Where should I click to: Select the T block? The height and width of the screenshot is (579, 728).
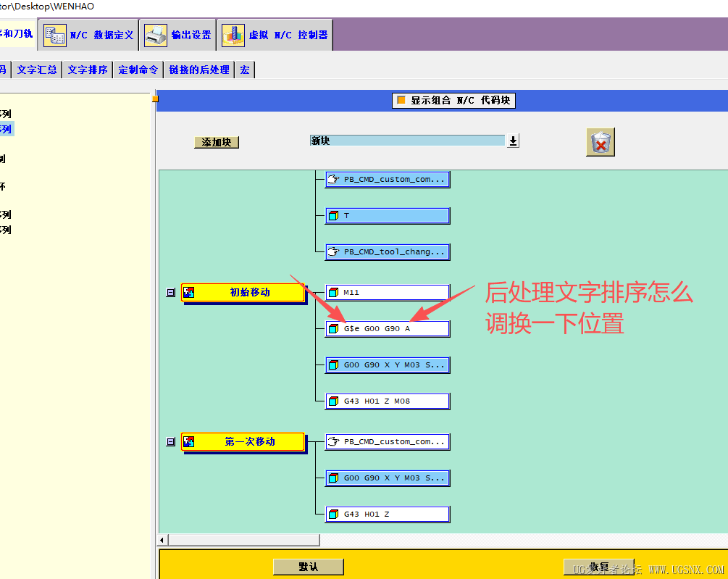(388, 215)
